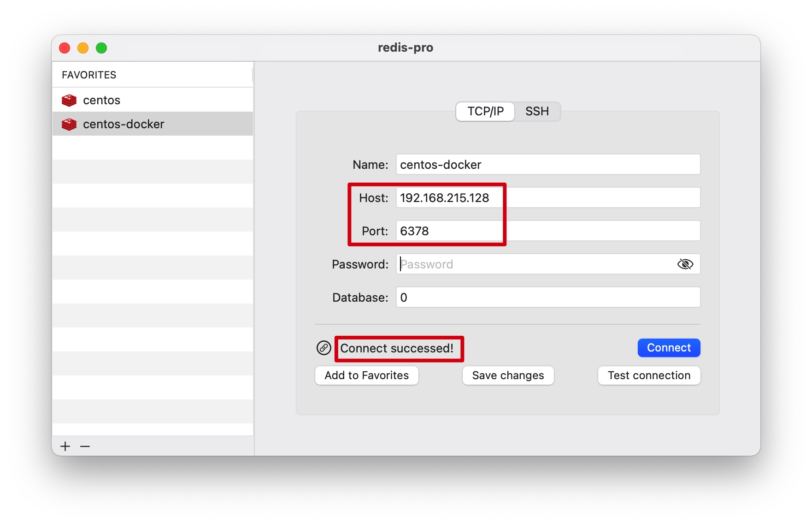Focus the Port input field
Image resolution: width=812 pixels, height=524 pixels.
point(548,231)
